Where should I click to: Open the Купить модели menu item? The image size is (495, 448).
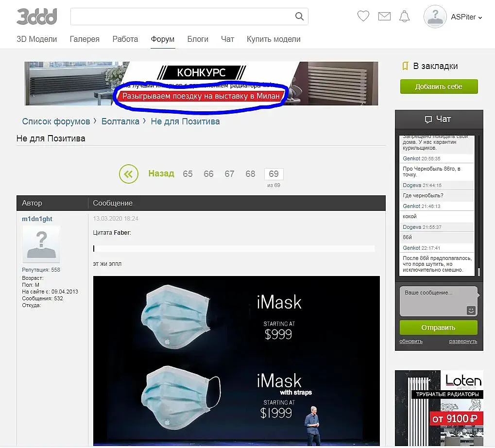[273, 39]
